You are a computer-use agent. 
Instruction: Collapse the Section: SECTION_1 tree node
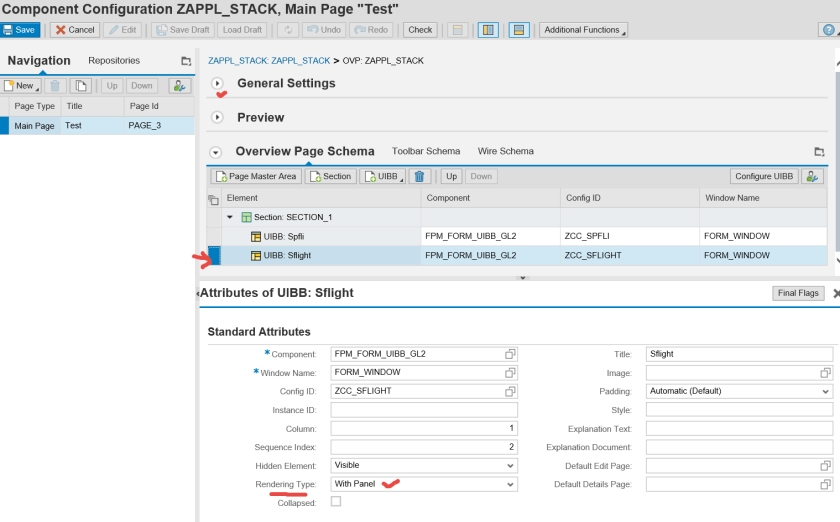pos(230,217)
